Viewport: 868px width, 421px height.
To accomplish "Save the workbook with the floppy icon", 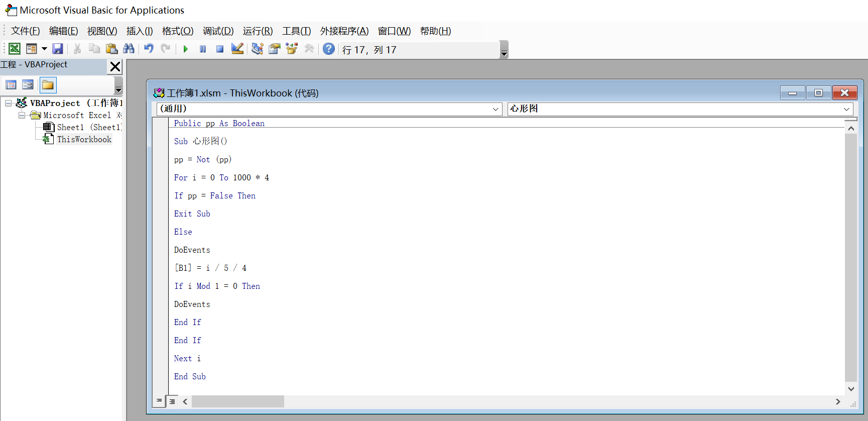I will tap(58, 49).
